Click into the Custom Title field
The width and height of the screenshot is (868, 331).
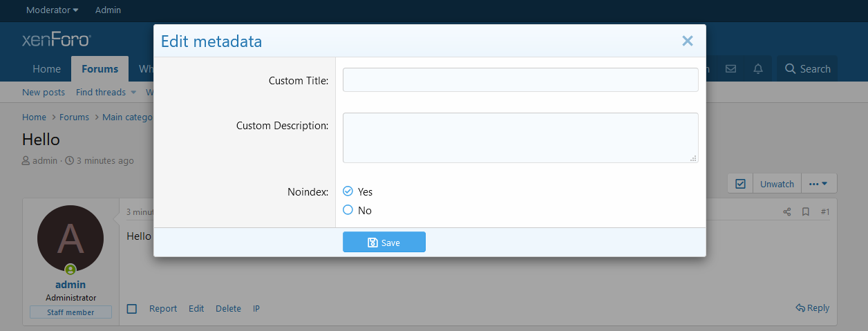pos(520,80)
